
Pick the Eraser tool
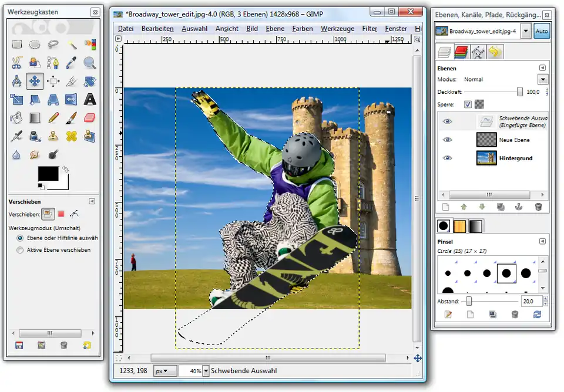(x=89, y=119)
